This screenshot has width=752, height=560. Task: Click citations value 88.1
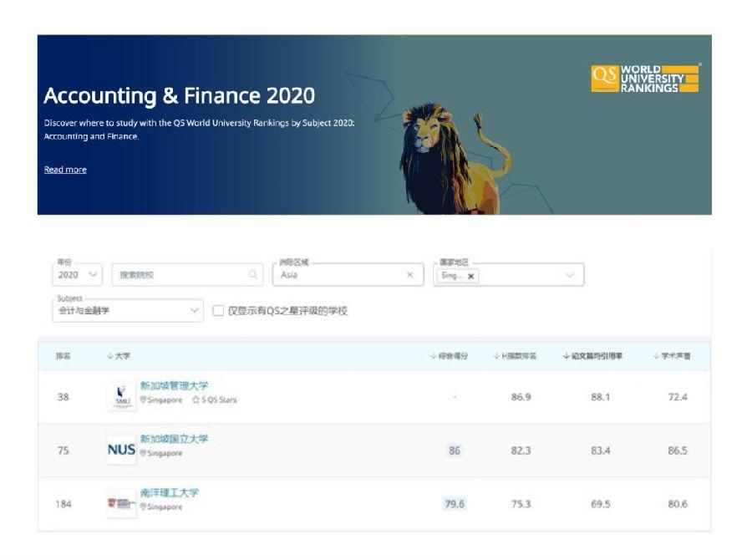click(601, 397)
